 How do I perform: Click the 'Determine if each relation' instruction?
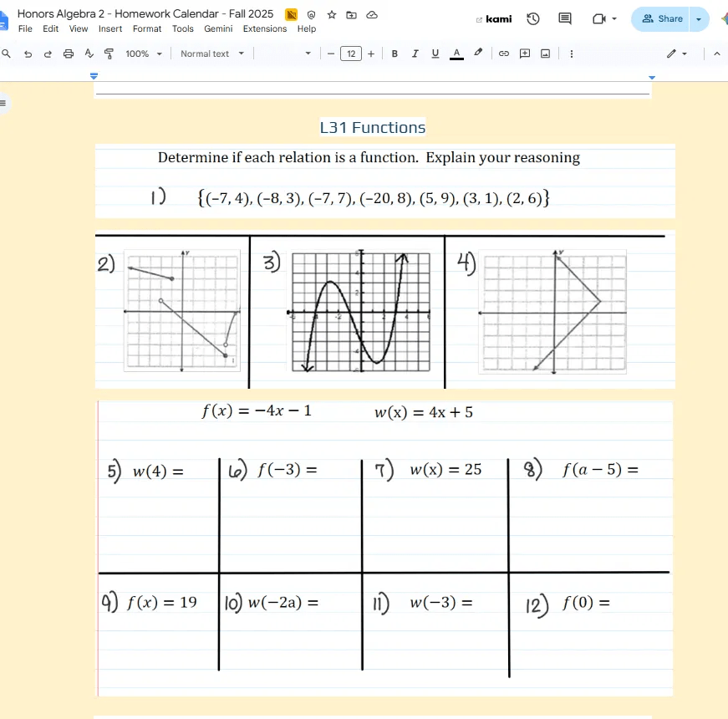pyautogui.click(x=369, y=157)
